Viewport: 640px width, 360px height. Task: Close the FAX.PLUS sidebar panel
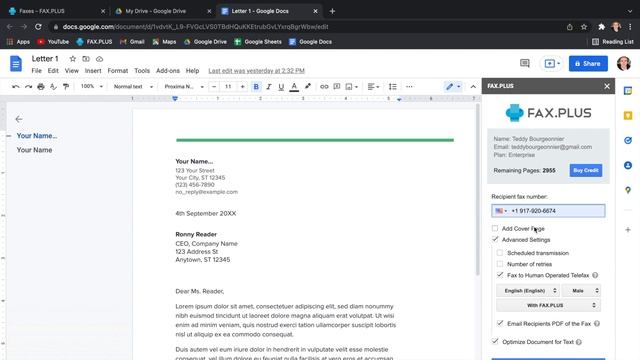(x=607, y=86)
